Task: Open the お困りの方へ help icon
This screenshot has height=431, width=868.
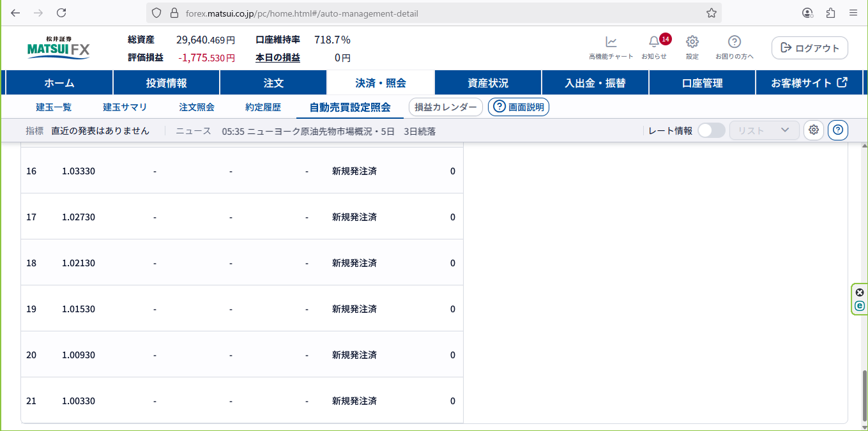Action: point(735,47)
